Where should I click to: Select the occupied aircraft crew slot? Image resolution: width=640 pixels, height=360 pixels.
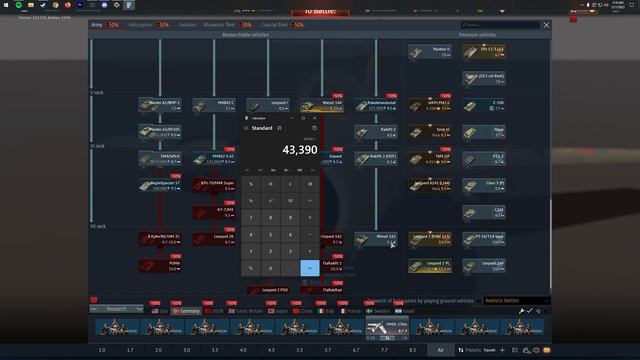click(x=387, y=328)
